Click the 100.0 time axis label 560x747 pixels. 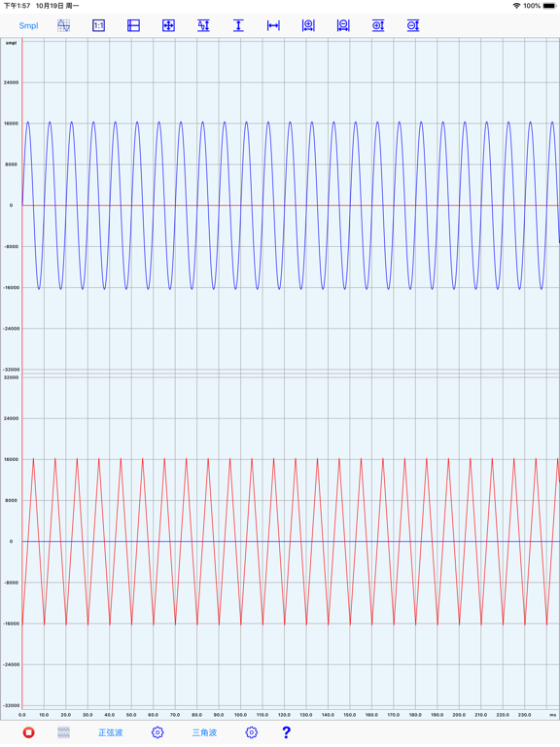point(240,715)
